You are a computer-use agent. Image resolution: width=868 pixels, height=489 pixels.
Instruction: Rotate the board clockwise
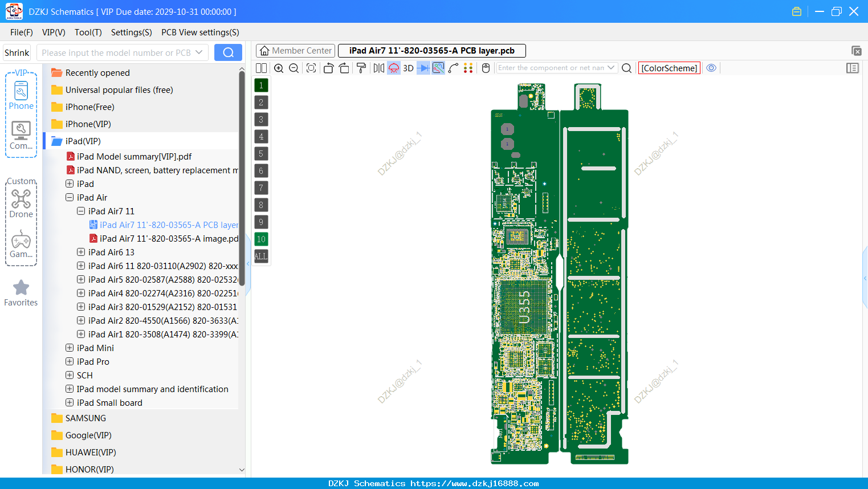pos(344,68)
